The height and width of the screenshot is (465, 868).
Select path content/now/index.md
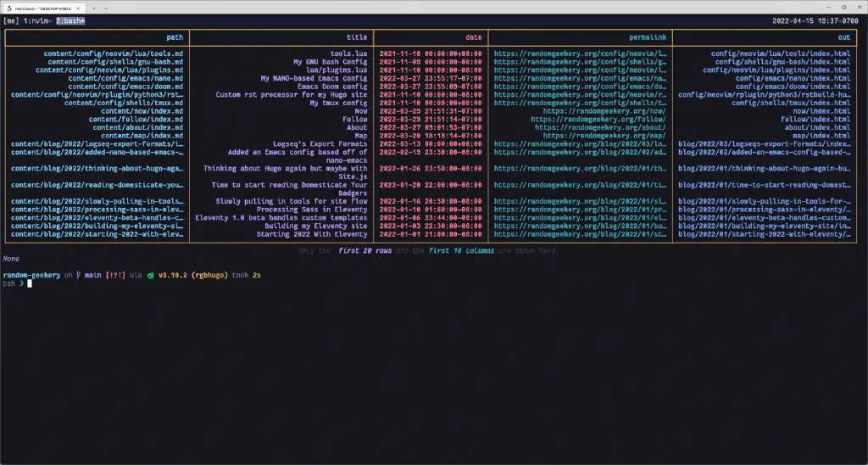click(142, 111)
